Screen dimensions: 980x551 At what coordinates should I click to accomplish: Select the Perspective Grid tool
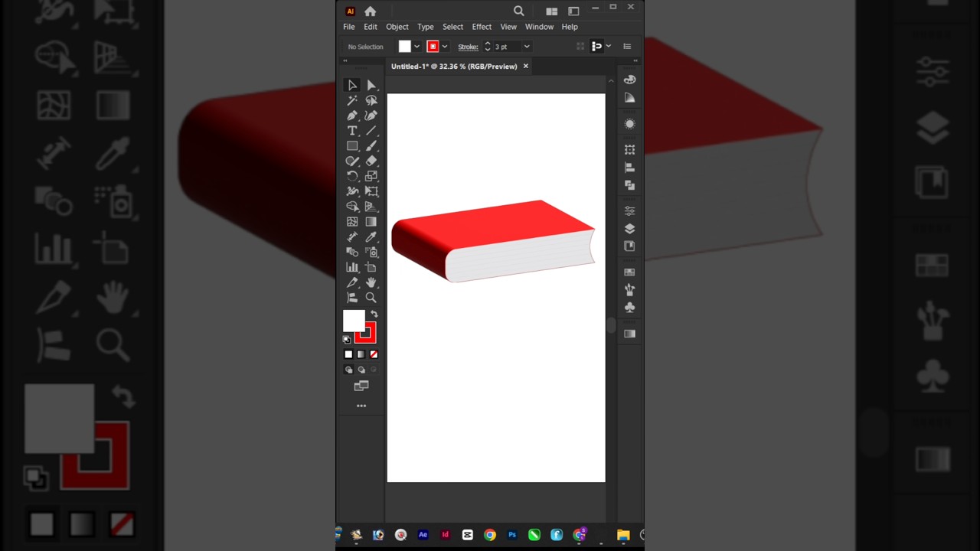pyautogui.click(x=371, y=207)
